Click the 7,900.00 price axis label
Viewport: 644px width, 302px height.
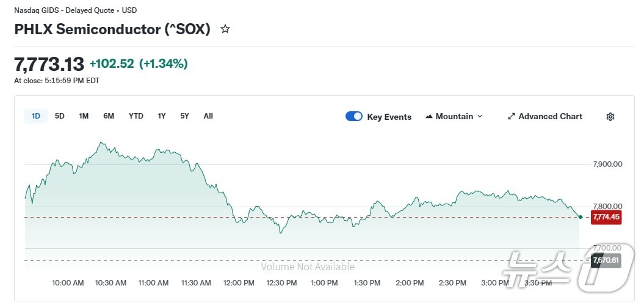point(607,164)
